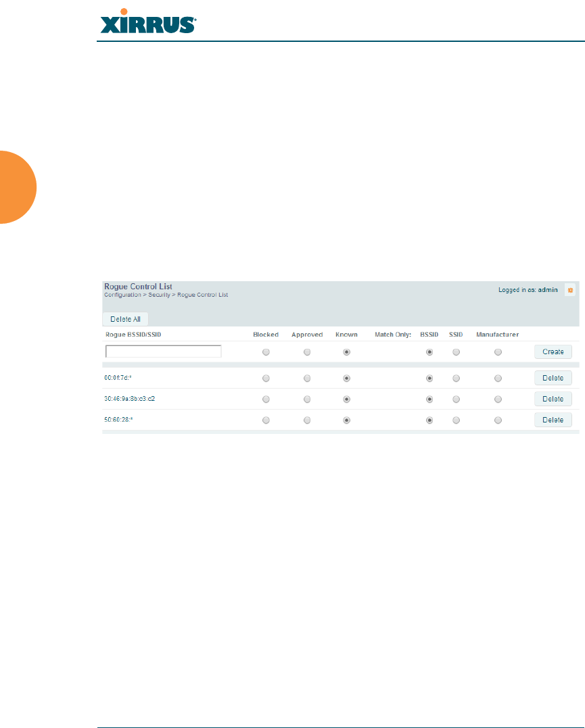
Task: Choose Manufacturer match for 00:0f:7d:*
Action: 498,379
